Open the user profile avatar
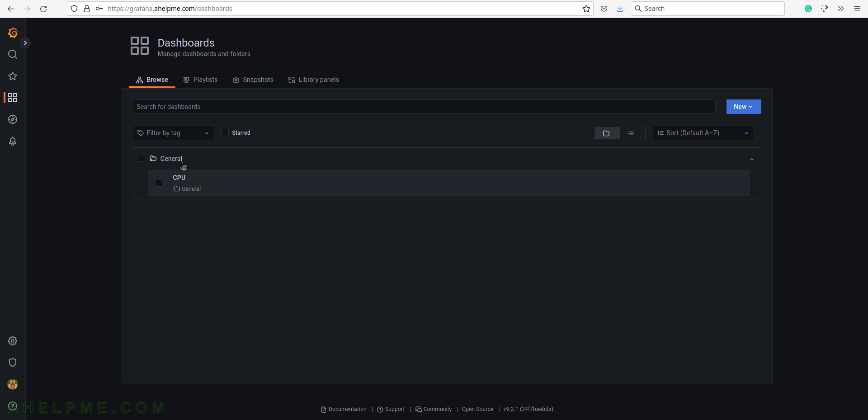The width and height of the screenshot is (868, 420). pos(13,384)
